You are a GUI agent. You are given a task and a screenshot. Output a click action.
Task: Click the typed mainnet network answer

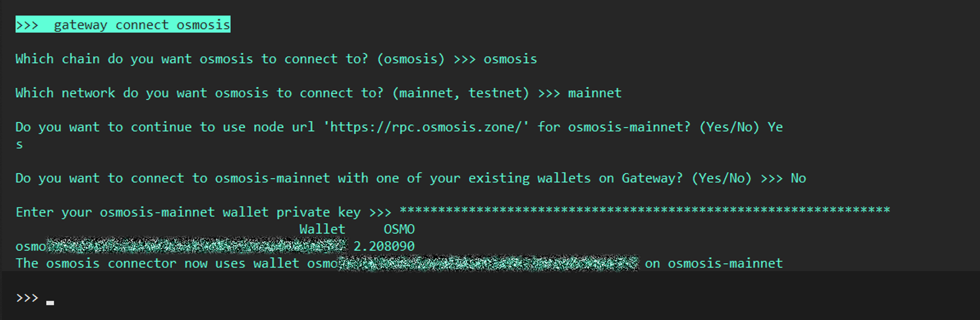[x=594, y=93]
